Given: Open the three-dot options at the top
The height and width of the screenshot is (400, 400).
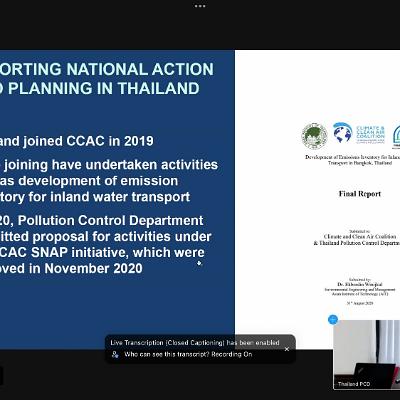Looking at the screenshot, I should click(200, 6).
